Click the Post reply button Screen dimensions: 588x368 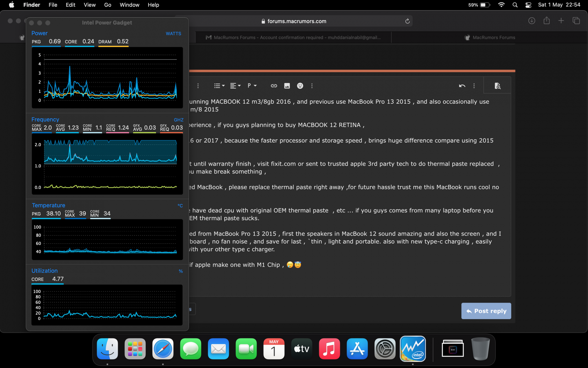tap(486, 311)
